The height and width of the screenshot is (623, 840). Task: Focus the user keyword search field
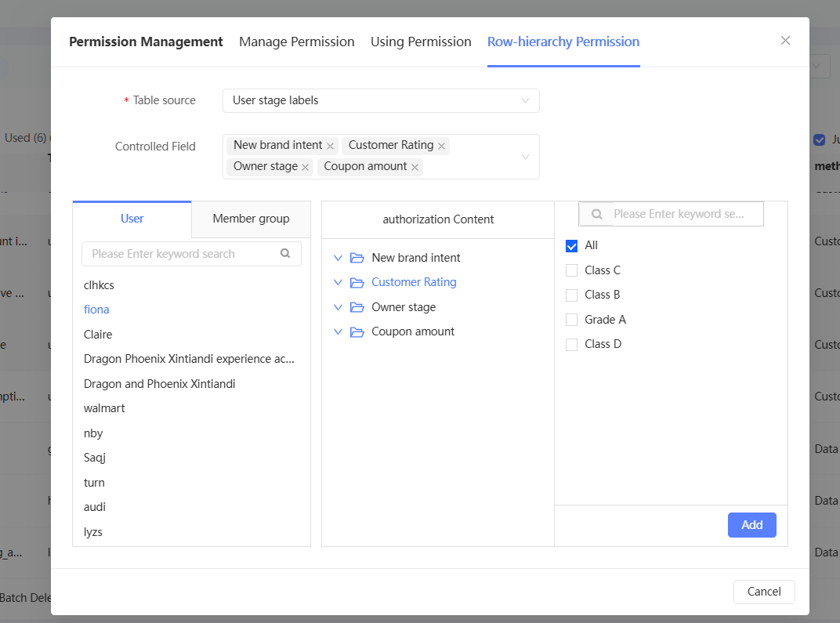(x=182, y=254)
